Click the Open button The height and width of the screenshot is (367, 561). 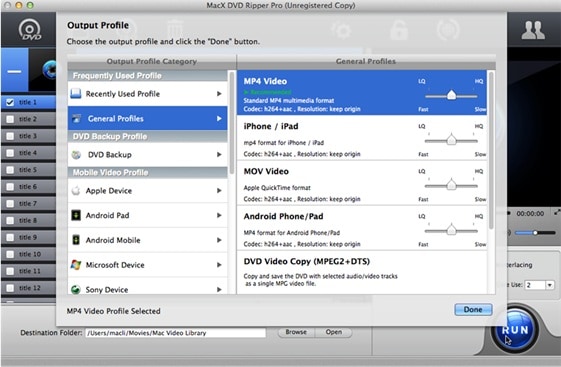(333, 332)
